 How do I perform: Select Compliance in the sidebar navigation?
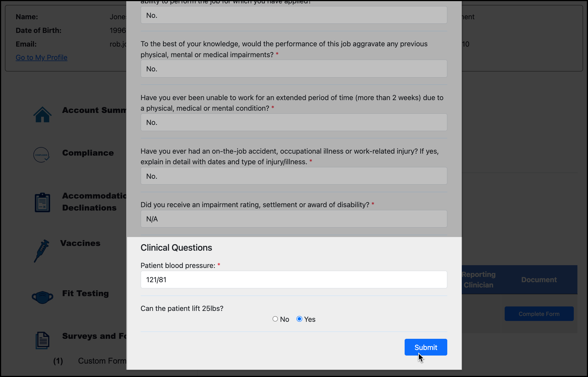pos(88,153)
